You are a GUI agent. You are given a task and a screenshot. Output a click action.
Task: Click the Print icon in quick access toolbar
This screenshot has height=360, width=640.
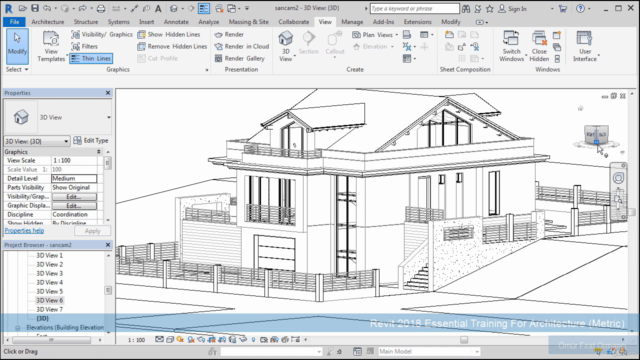[x=100, y=8]
